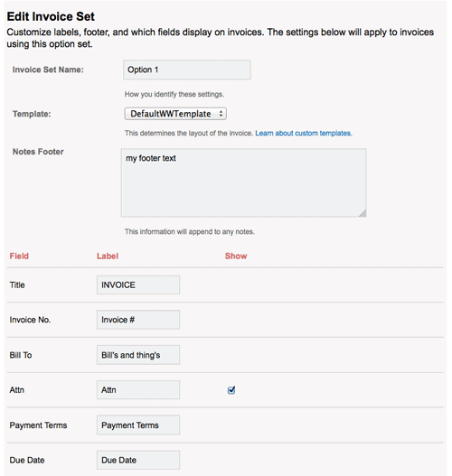The height and width of the screenshot is (476, 452).
Task: Edit the Payment Terms label field
Action: click(x=138, y=425)
